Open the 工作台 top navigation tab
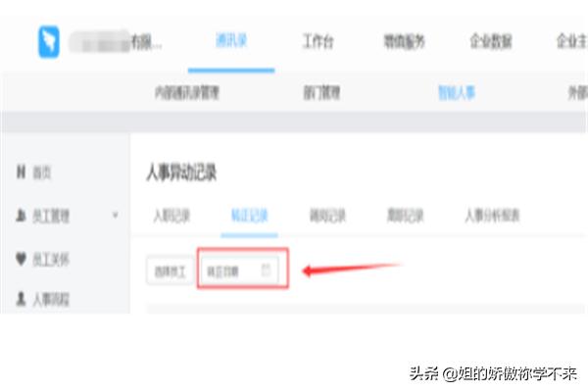Screen dimensions: 588x392 pyautogui.click(x=318, y=41)
